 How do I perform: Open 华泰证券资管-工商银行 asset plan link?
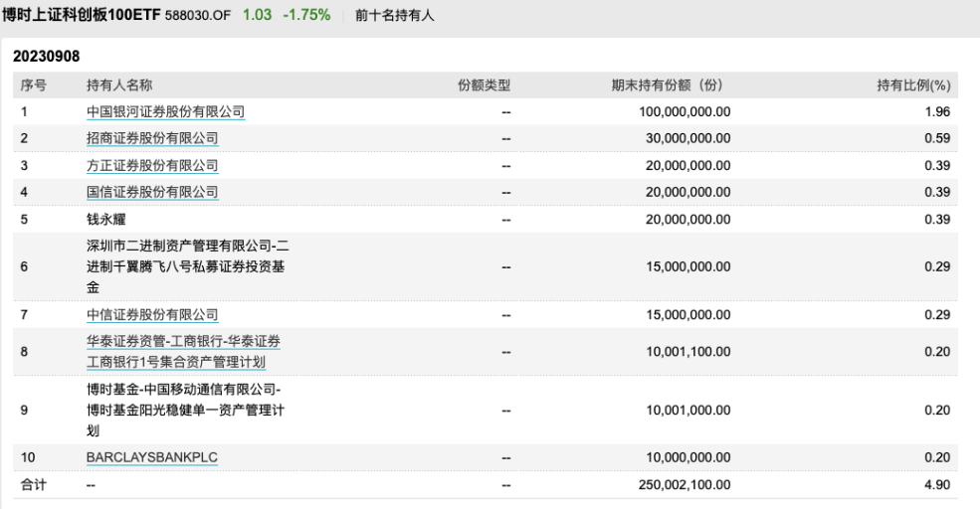[183, 352]
